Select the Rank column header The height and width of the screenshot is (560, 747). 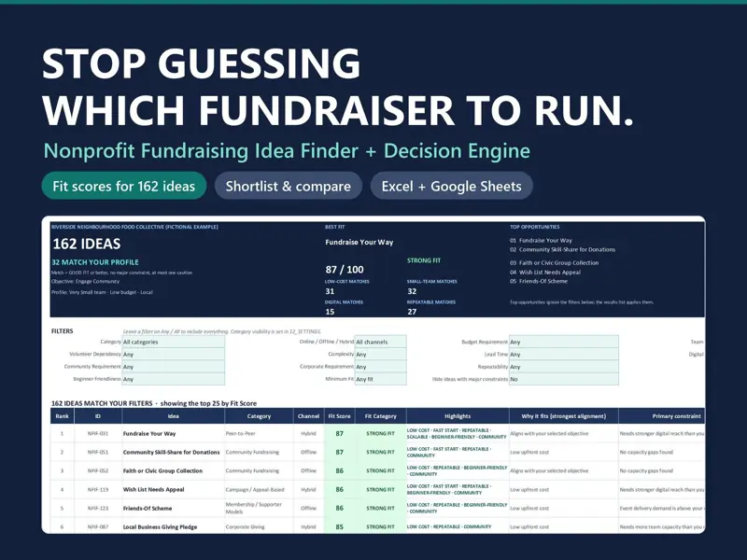click(62, 415)
